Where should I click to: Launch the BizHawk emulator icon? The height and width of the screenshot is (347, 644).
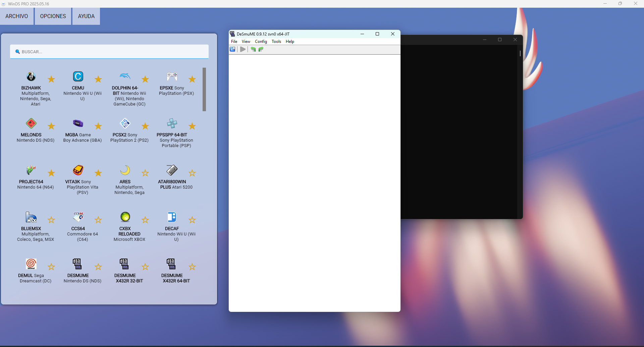point(31,76)
